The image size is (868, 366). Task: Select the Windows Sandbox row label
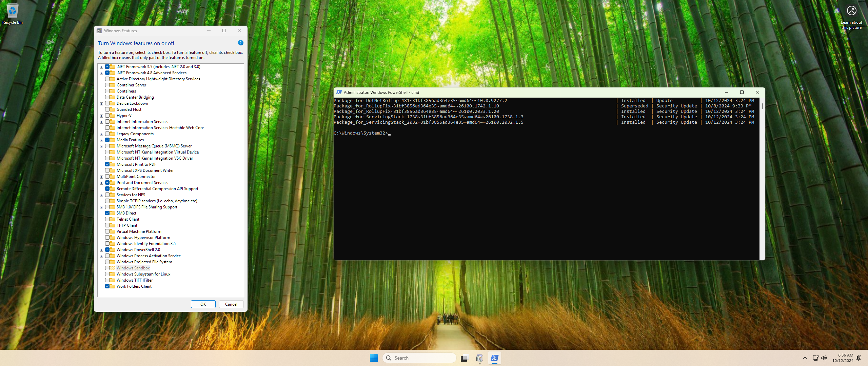point(133,268)
